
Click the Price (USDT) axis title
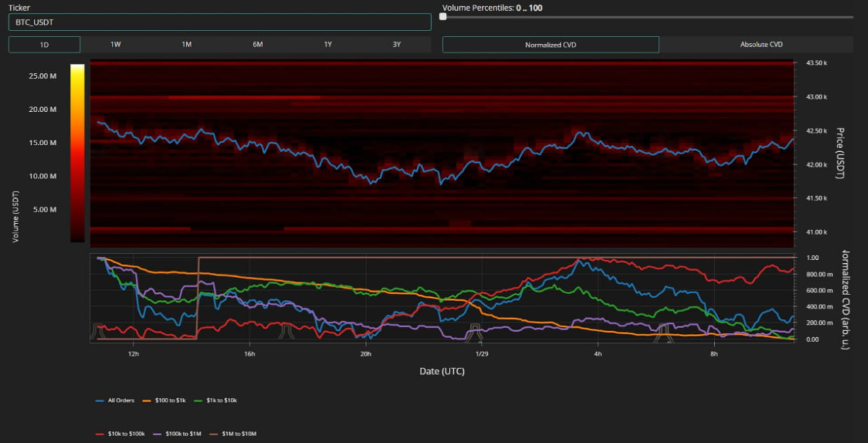[x=840, y=153]
